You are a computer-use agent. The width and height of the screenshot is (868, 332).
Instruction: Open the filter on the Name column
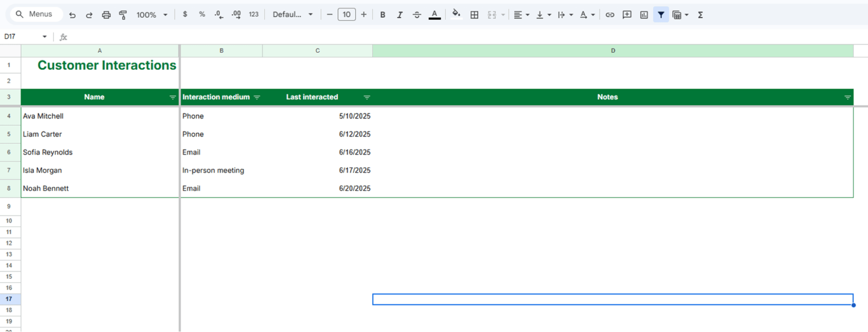(x=172, y=97)
